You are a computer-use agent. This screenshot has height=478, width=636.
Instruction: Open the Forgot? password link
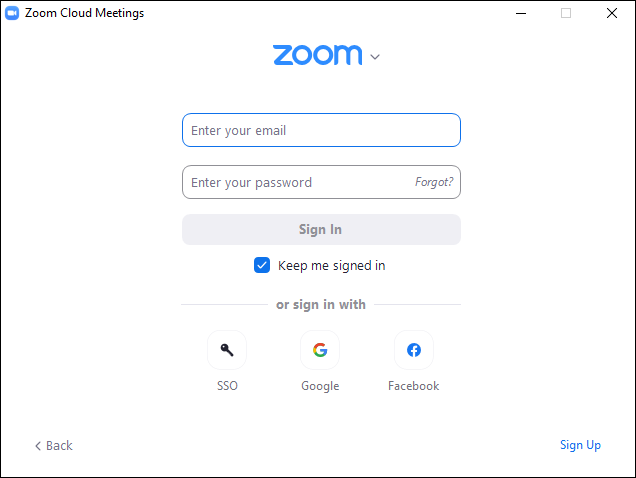(434, 182)
